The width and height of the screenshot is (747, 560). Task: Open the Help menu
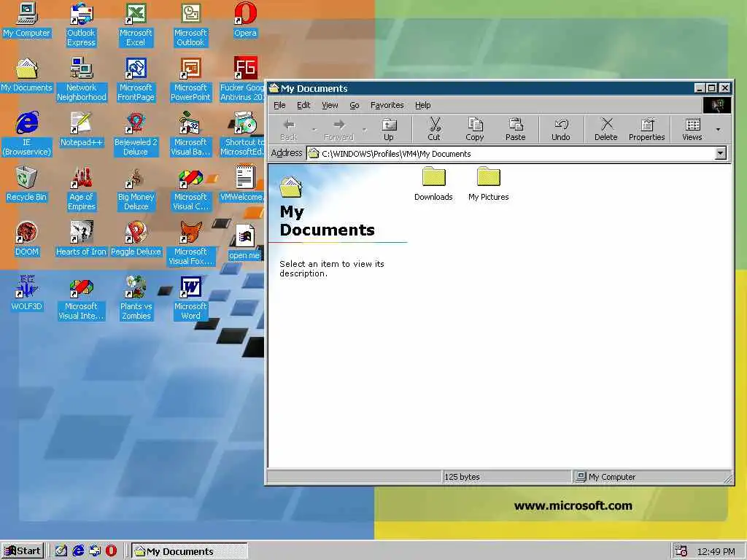coord(422,105)
